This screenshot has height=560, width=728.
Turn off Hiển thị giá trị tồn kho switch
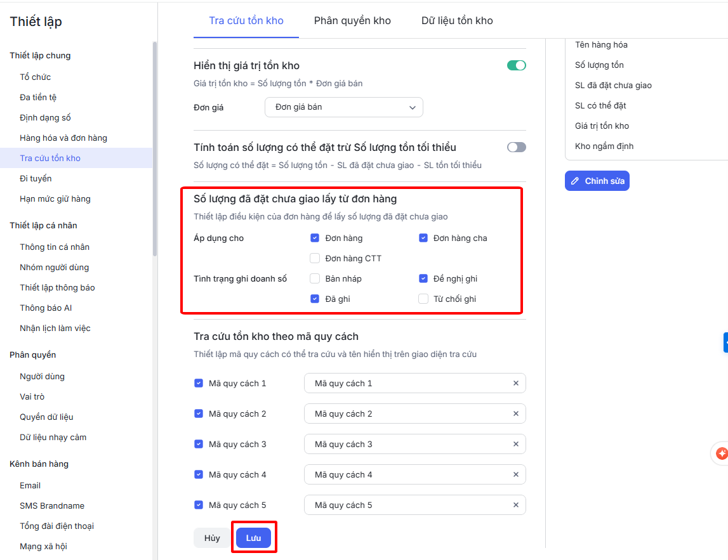tap(516, 65)
